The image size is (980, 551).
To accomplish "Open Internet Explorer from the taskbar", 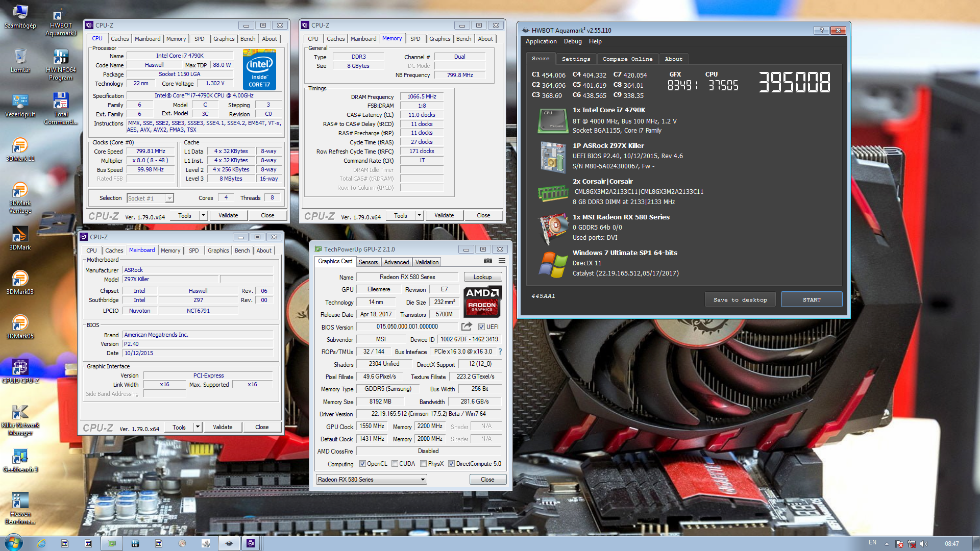I will (x=41, y=543).
